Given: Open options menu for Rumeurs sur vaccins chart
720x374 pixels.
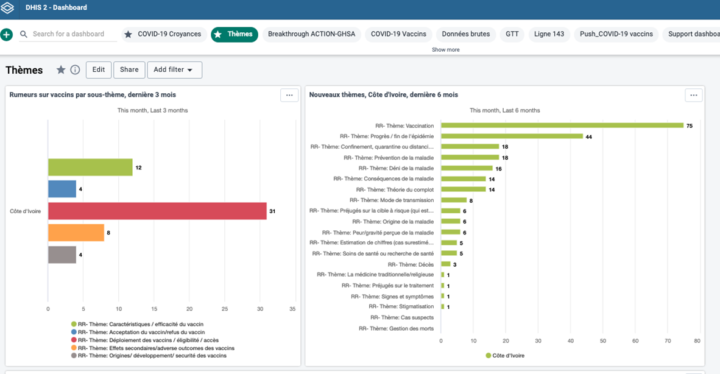Looking at the screenshot, I should 289,95.
